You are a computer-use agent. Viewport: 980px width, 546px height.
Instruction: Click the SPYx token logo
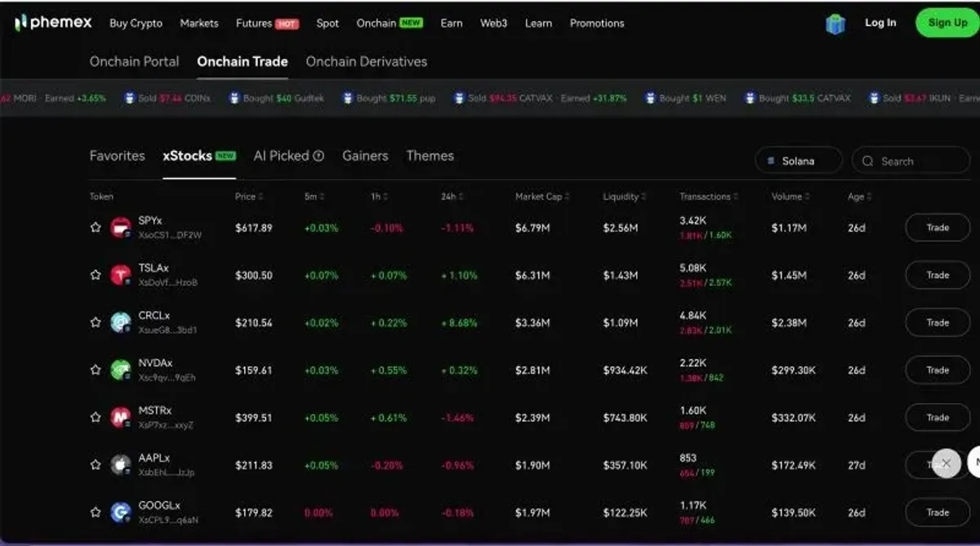(x=121, y=228)
